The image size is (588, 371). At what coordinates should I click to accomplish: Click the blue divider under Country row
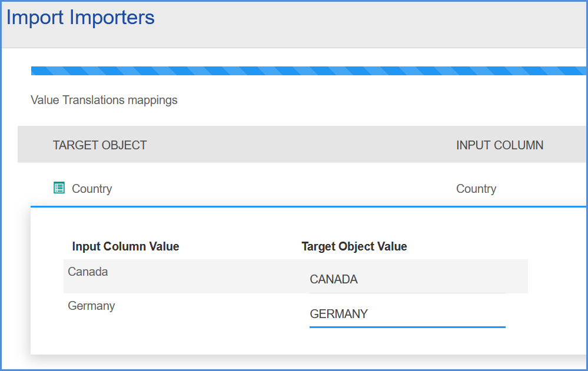(308, 206)
